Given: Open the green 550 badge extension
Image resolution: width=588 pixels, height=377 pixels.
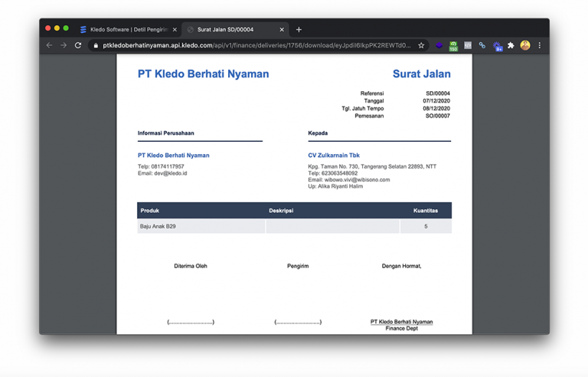Looking at the screenshot, I should (x=453, y=46).
